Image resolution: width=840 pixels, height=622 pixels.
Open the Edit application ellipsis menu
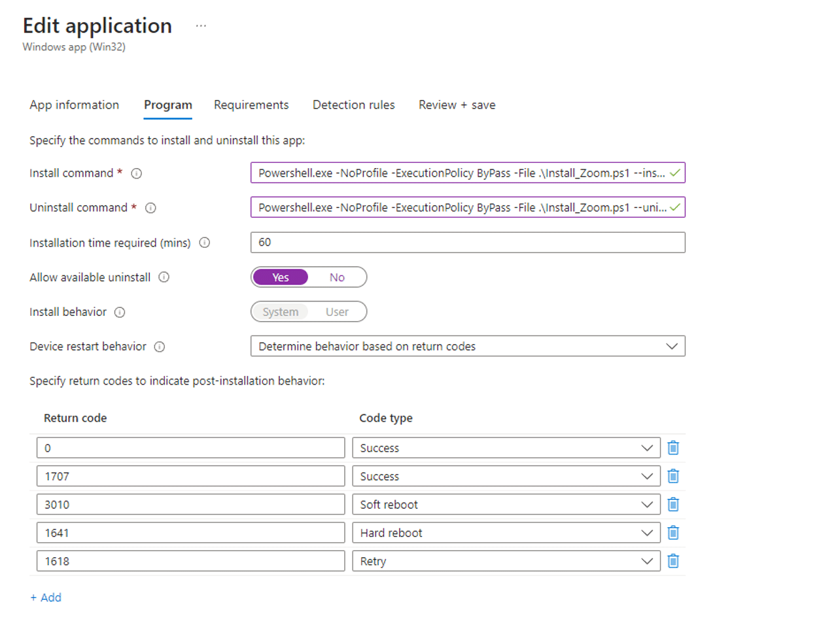200,25
